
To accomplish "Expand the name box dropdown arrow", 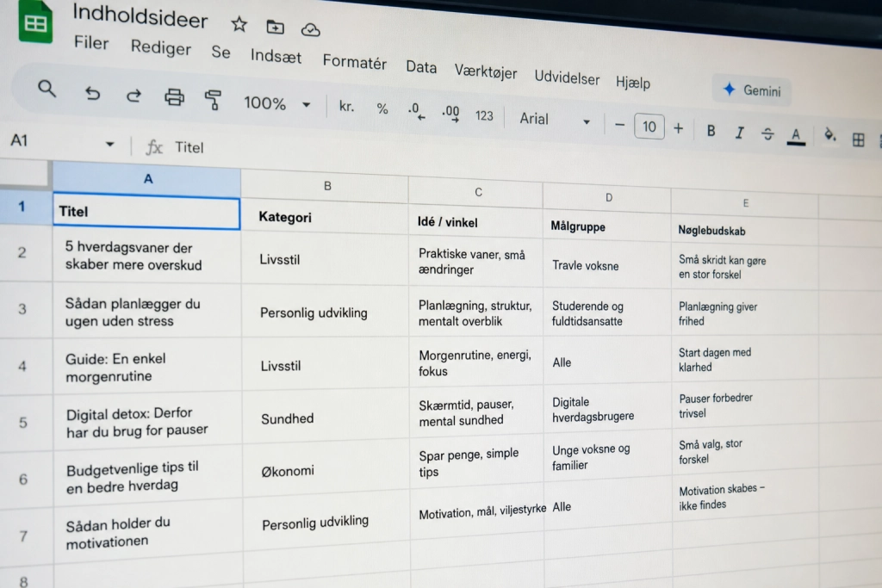I will pos(109,145).
